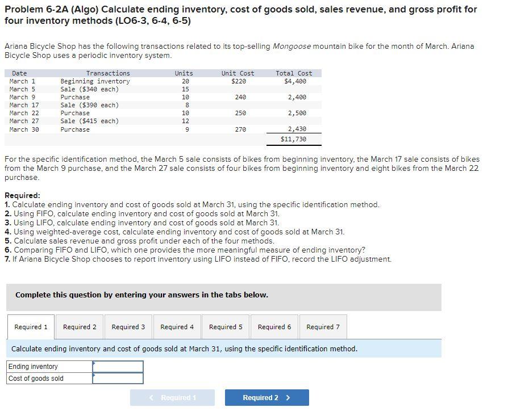The height and width of the screenshot is (420, 529).
Task: Switch to the Required 2 tab
Action: tap(79, 326)
